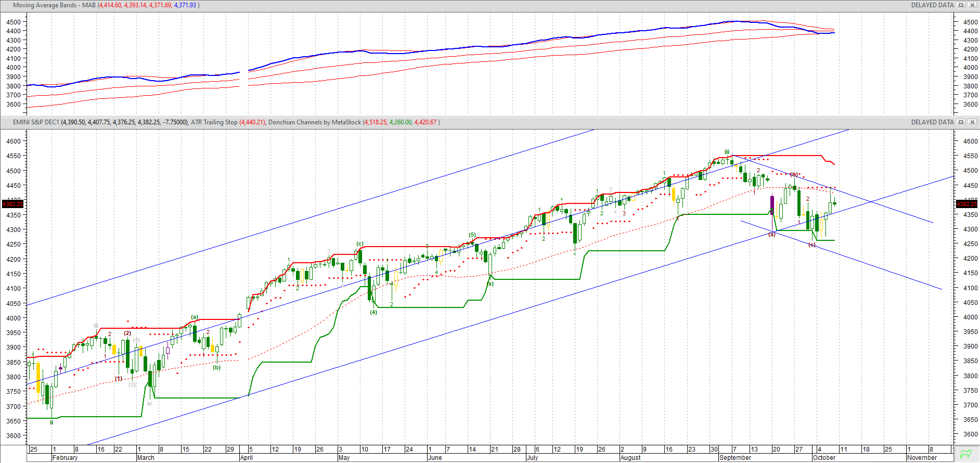The height and width of the screenshot is (463, 980).
Task: Click the green iii wave label near September
Action: pyautogui.click(x=727, y=152)
